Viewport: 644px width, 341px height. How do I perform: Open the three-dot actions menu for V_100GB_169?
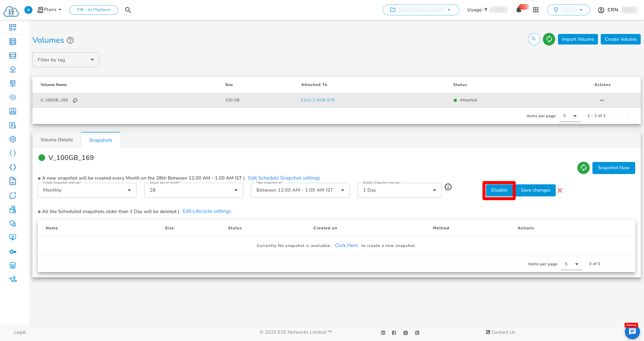coord(602,100)
